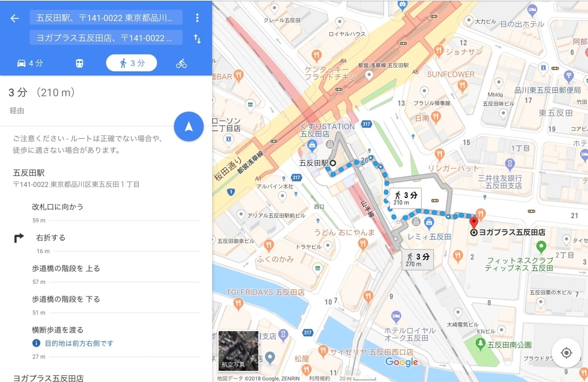Image resolution: width=588 pixels, height=382 pixels.
Task: Select the bicycle travel mode tab
Action: click(181, 63)
